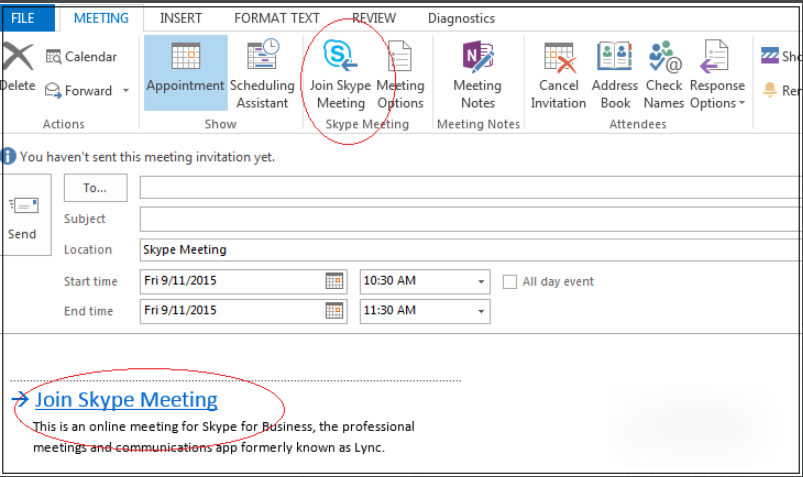This screenshot has width=803, height=477.
Task: Click Cancel Invitation
Action: point(558,73)
